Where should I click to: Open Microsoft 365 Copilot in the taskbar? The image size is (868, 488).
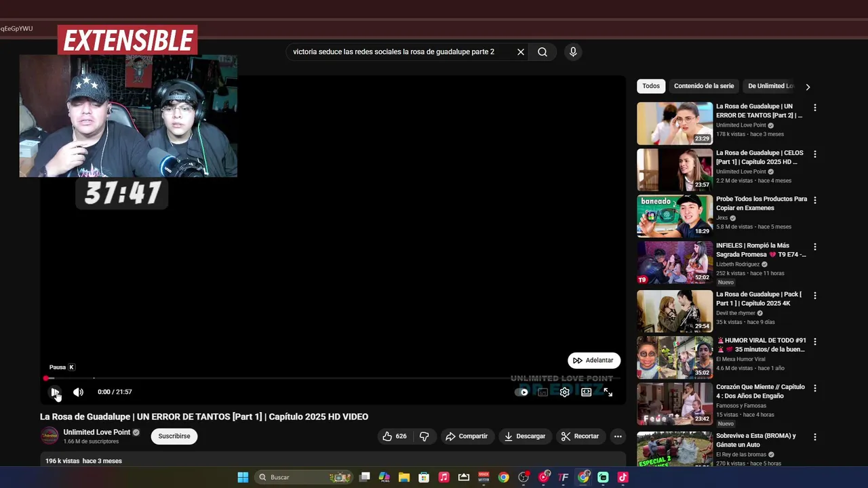[x=384, y=477]
